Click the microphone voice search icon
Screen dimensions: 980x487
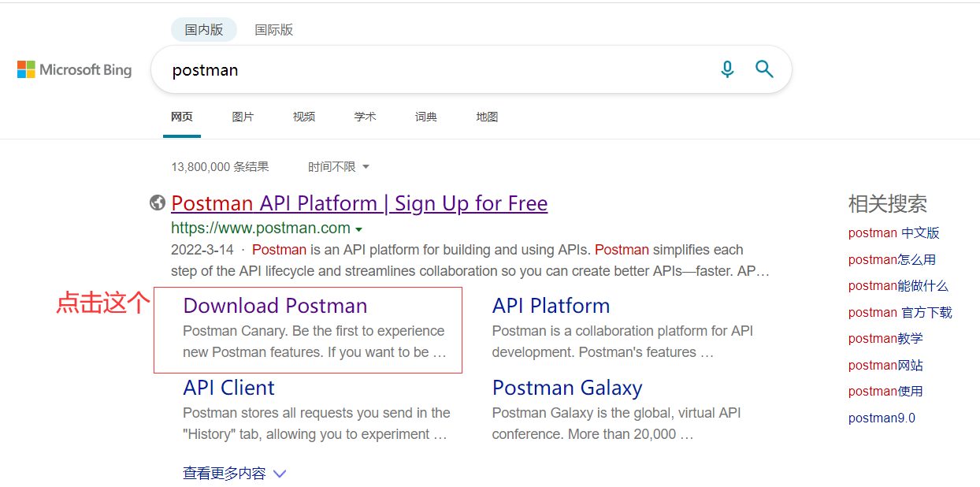[727, 69]
